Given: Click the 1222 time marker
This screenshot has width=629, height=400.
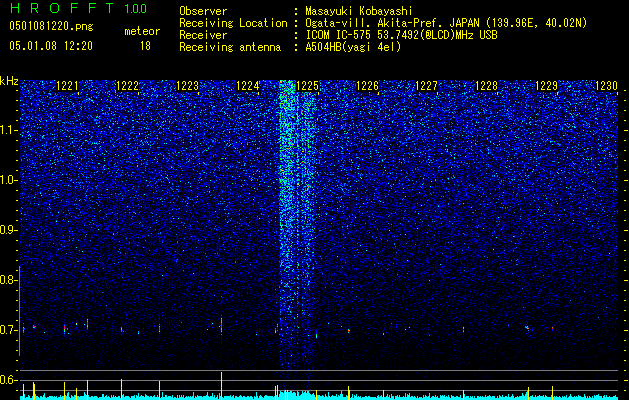Looking at the screenshot, I should point(127,86).
